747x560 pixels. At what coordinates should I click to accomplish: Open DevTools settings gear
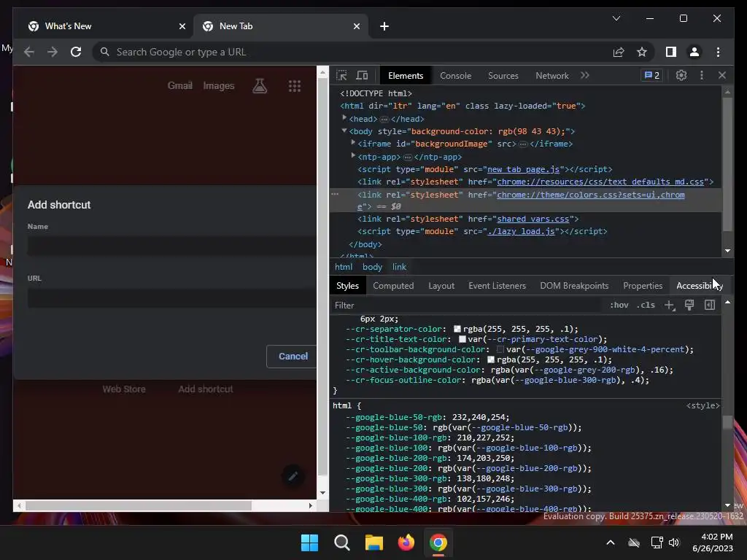coord(681,75)
